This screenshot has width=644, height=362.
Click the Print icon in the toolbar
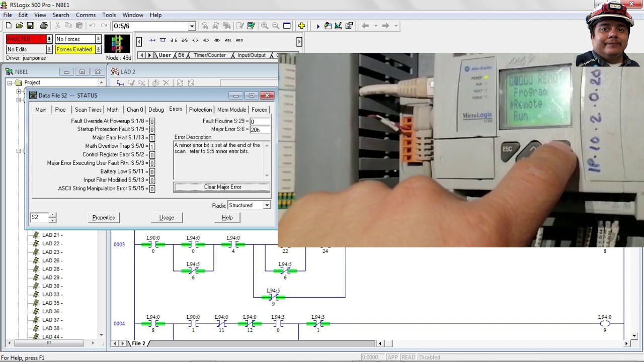tap(44, 26)
